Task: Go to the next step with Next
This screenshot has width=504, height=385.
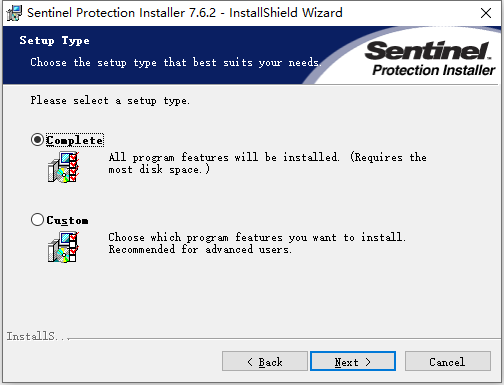Action: pos(353,361)
